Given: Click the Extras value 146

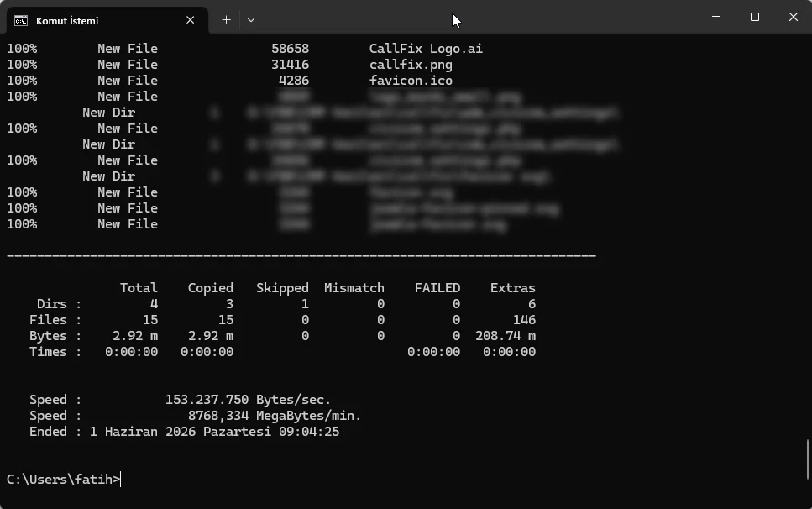Looking at the screenshot, I should [x=524, y=320].
